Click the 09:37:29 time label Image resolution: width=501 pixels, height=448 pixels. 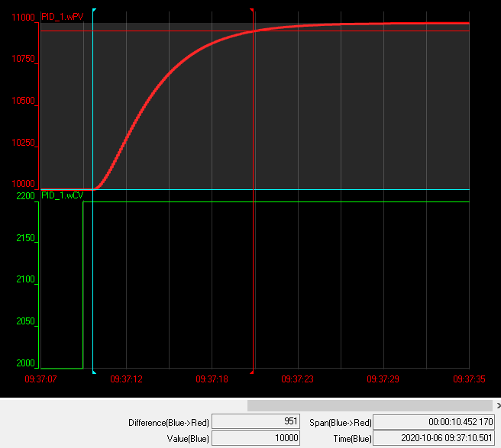coord(383,379)
